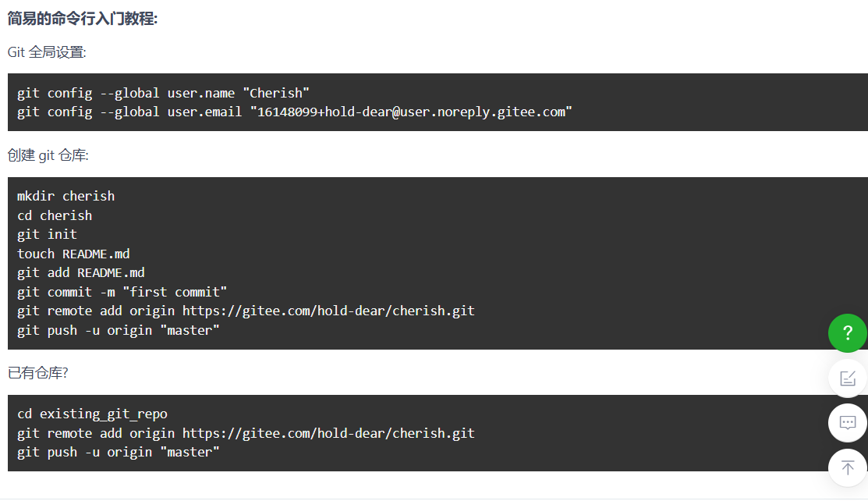
Task: Click the "创建 git 仓库" label
Action: tap(48, 156)
